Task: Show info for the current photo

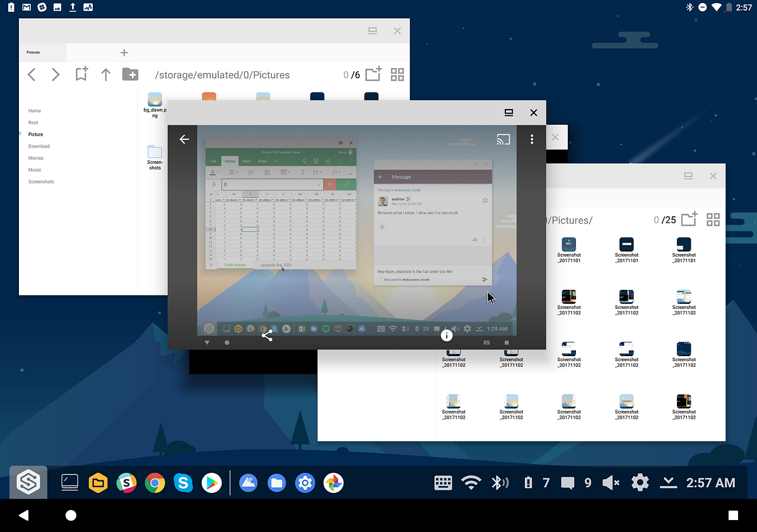Action: point(447,335)
